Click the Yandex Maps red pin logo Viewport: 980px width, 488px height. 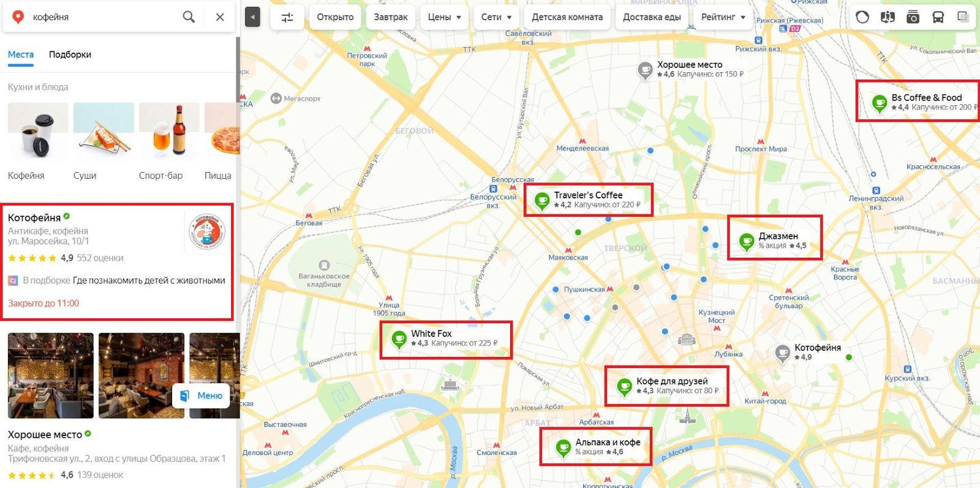(x=18, y=17)
